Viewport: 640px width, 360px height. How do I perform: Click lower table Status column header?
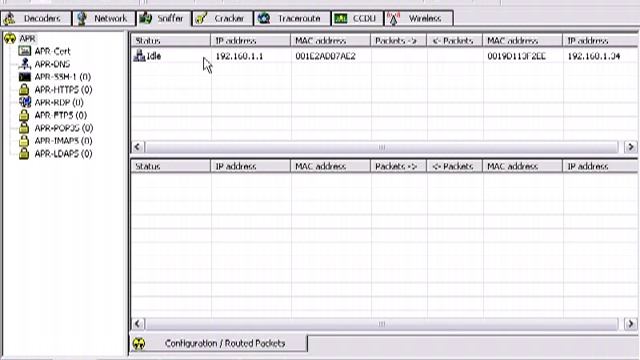[x=171, y=166]
